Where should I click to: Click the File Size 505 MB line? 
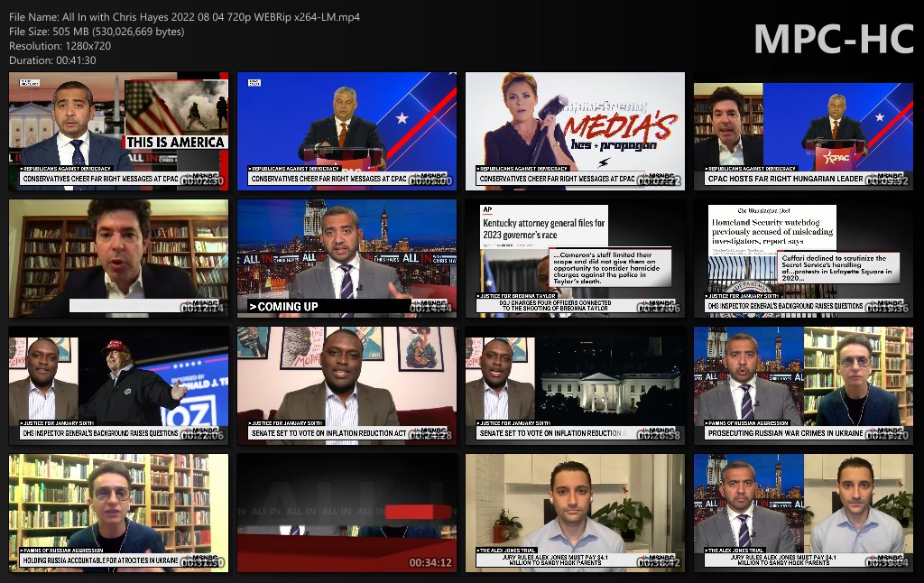97,32
